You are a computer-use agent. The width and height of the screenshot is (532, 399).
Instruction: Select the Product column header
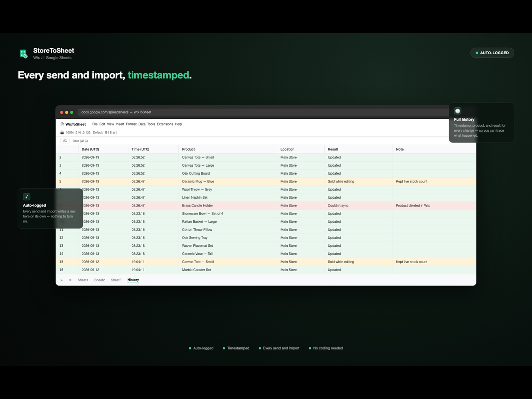pyautogui.click(x=228, y=149)
